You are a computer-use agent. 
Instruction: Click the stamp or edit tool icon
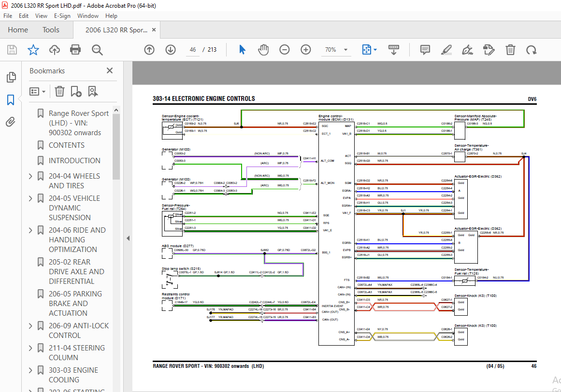coord(489,50)
